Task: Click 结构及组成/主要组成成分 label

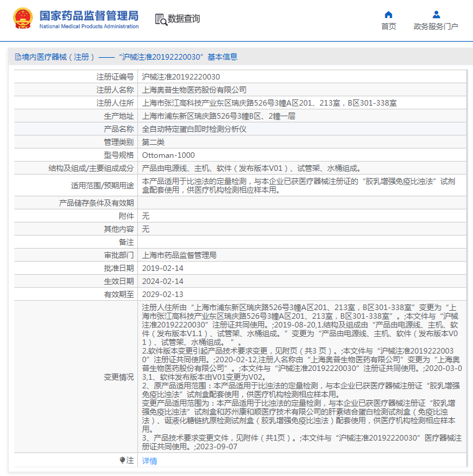Action: pos(91,168)
